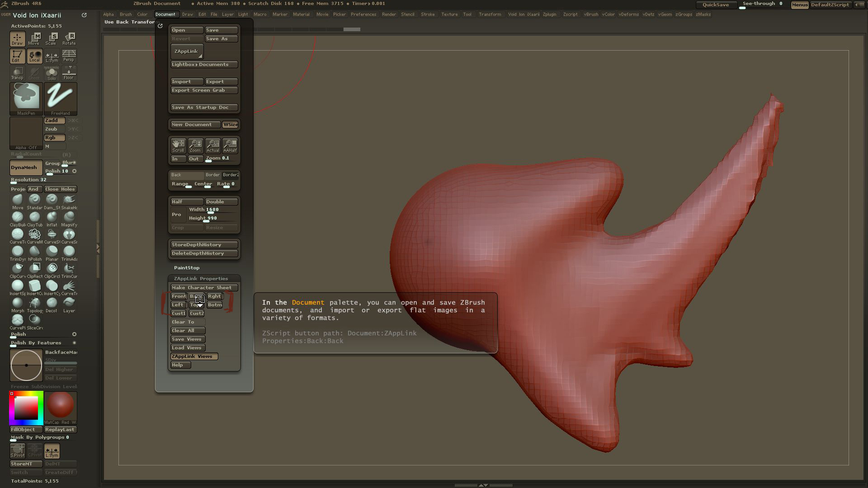Image resolution: width=868 pixels, height=488 pixels.
Task: Open the Material menu
Action: click(x=301, y=14)
